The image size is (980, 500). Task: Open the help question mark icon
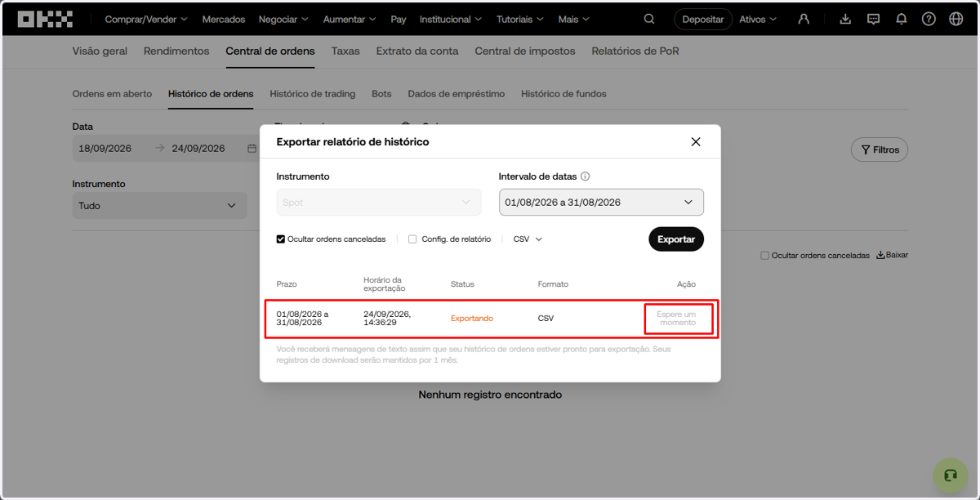[929, 19]
